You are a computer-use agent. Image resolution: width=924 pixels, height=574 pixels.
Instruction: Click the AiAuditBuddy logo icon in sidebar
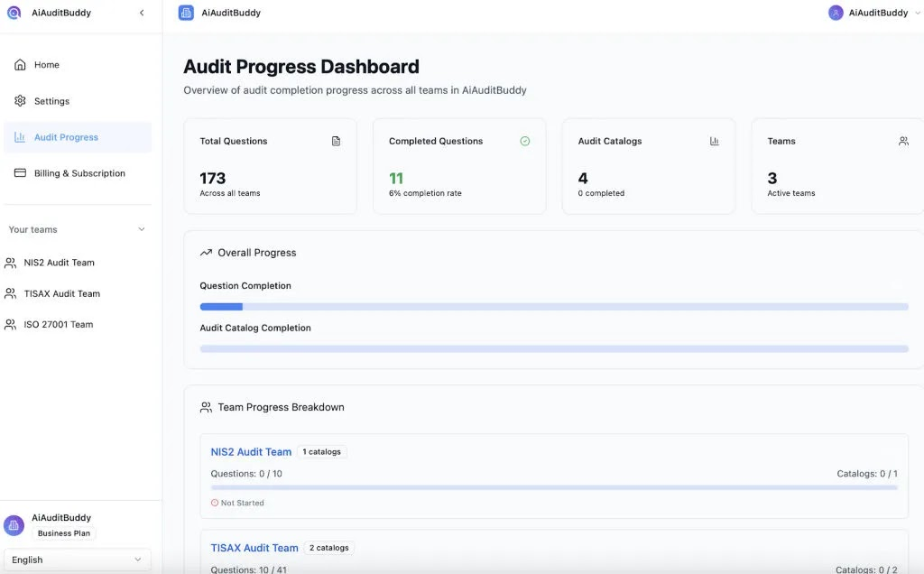click(x=14, y=13)
